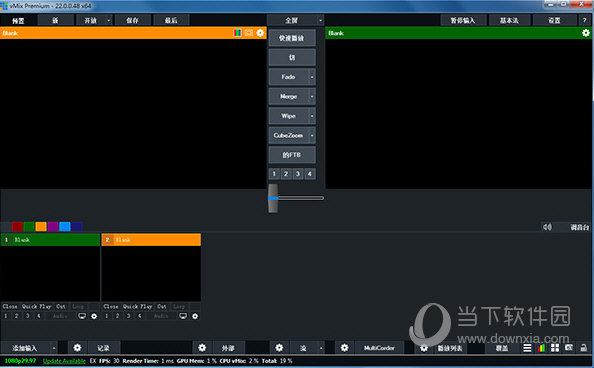Screen dimensions: 594x368
Task: Click snapshot camera icon in bottom bar
Action: pyautogui.click(x=569, y=347)
